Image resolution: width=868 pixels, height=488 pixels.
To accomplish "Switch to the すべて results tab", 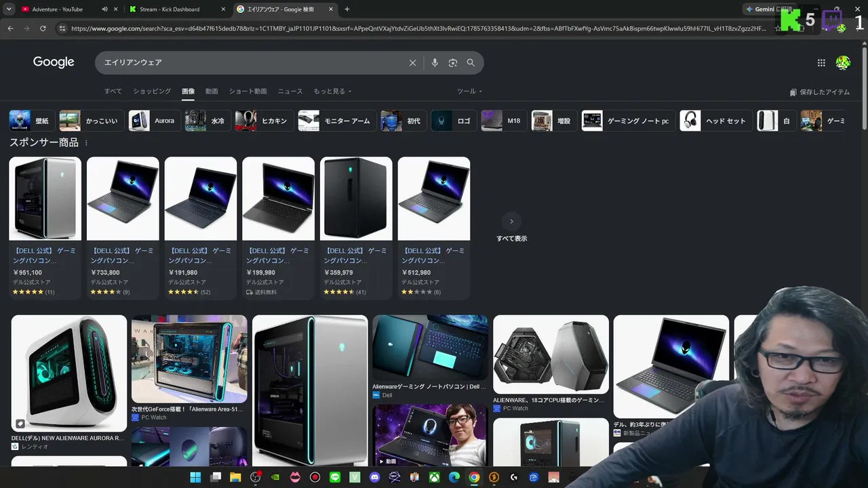I will click(113, 91).
